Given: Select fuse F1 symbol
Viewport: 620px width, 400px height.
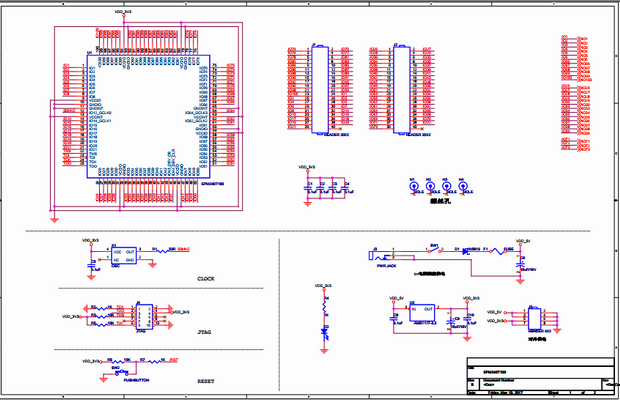Looking at the screenshot, I should (497, 251).
